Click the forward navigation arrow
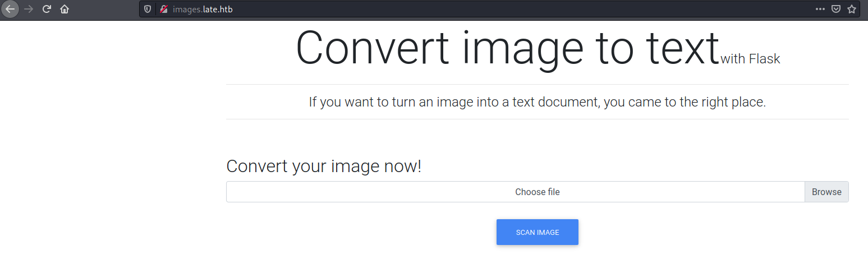Screen dimensions: 868x259 (x=29, y=9)
